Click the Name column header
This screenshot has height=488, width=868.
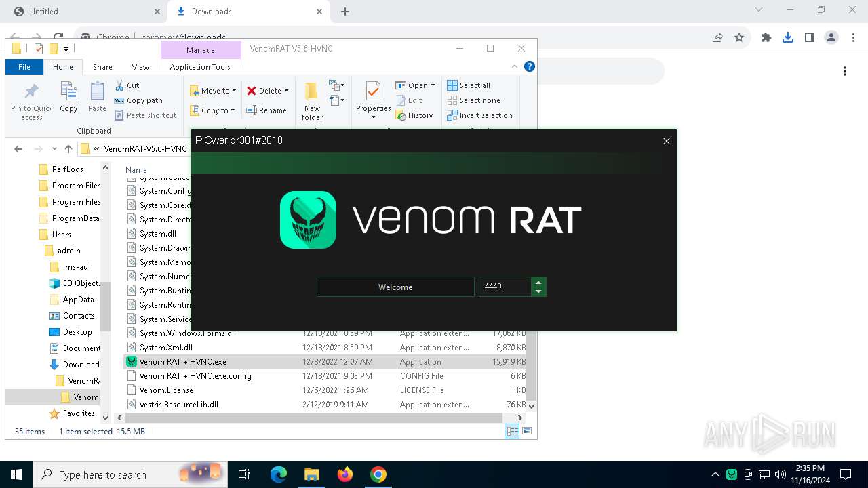tap(136, 170)
